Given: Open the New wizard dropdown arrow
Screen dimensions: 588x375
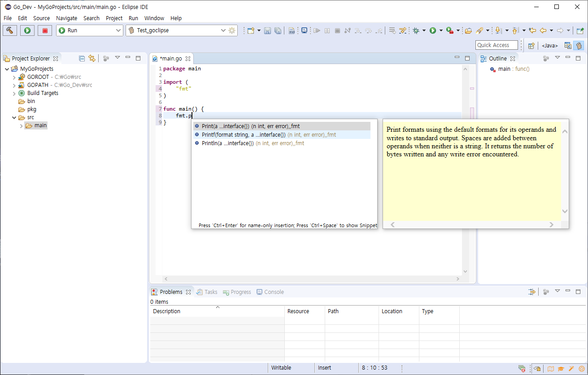Looking at the screenshot, I should [x=259, y=30].
